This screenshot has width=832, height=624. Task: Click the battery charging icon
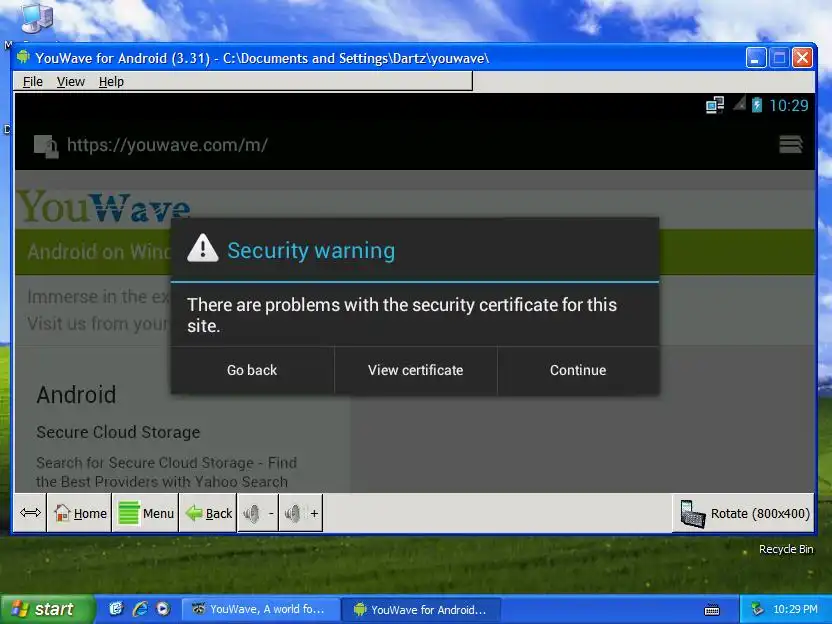point(757,105)
